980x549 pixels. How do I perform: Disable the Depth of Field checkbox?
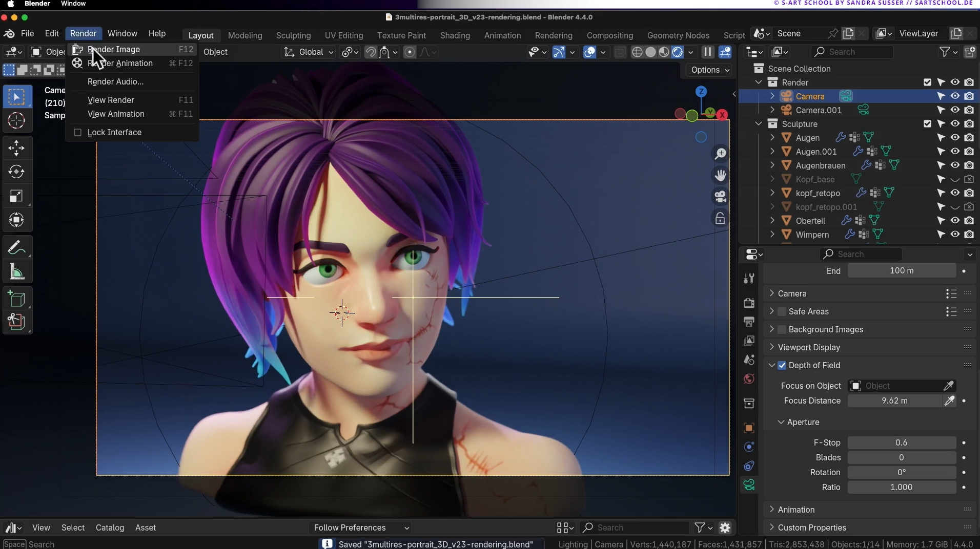click(x=782, y=365)
